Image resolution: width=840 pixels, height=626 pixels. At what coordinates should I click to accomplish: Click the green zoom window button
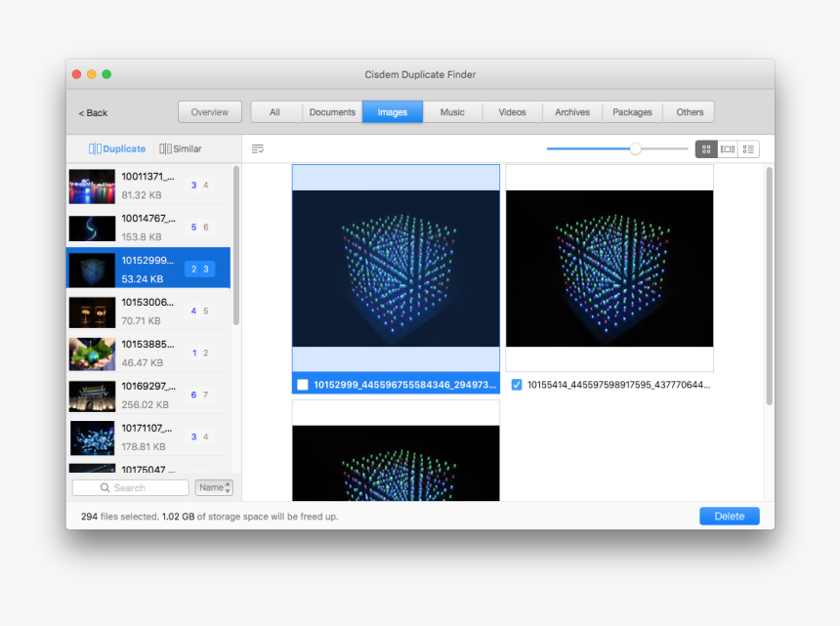pyautogui.click(x=106, y=74)
